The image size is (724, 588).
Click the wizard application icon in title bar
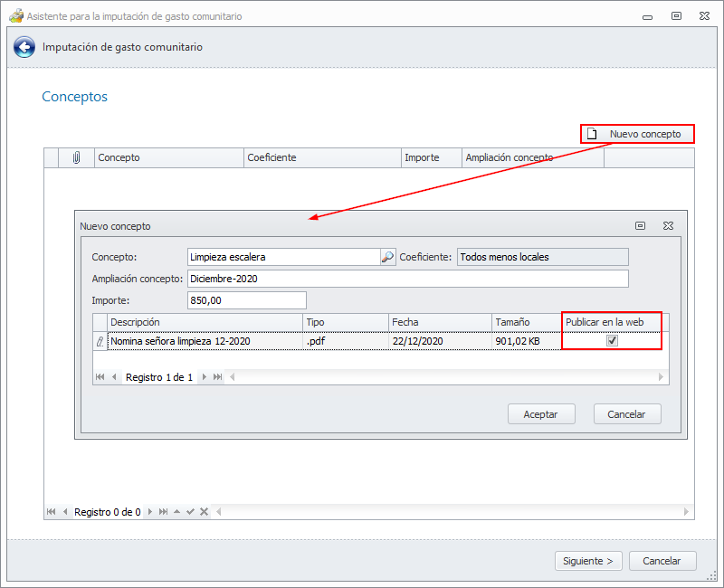tap(16, 16)
